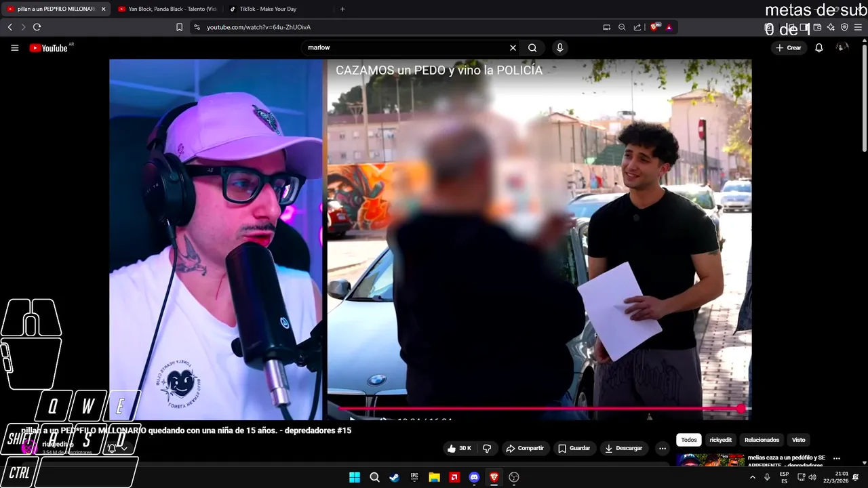Start voice search with the microphone icon
The width and height of the screenshot is (868, 488).
559,48
